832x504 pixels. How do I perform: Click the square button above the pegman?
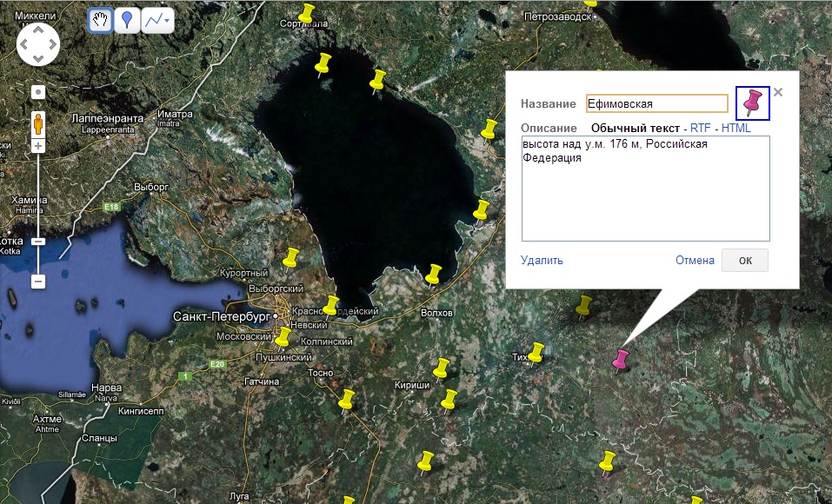click(38, 92)
